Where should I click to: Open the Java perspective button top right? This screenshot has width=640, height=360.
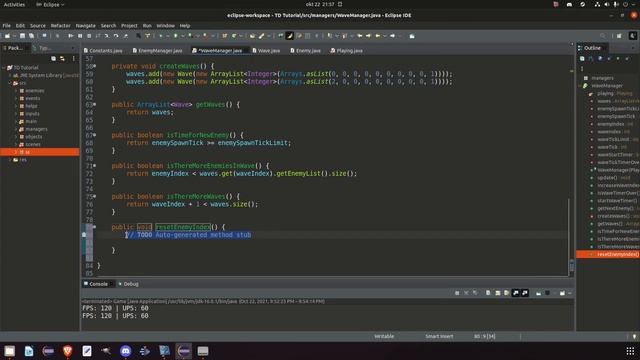[x=633, y=36]
